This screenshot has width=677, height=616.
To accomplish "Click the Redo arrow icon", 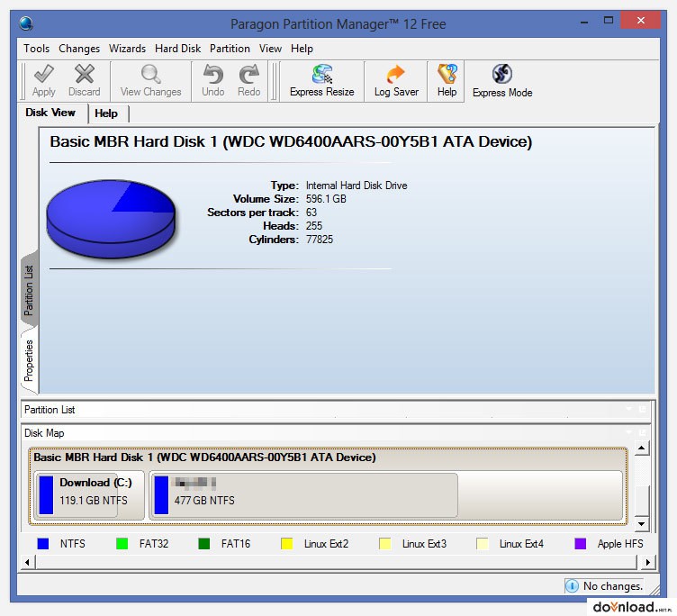I will (x=249, y=74).
